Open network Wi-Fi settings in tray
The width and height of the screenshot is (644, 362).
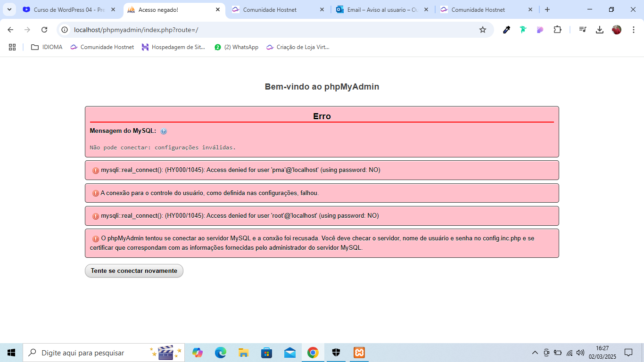(x=569, y=353)
